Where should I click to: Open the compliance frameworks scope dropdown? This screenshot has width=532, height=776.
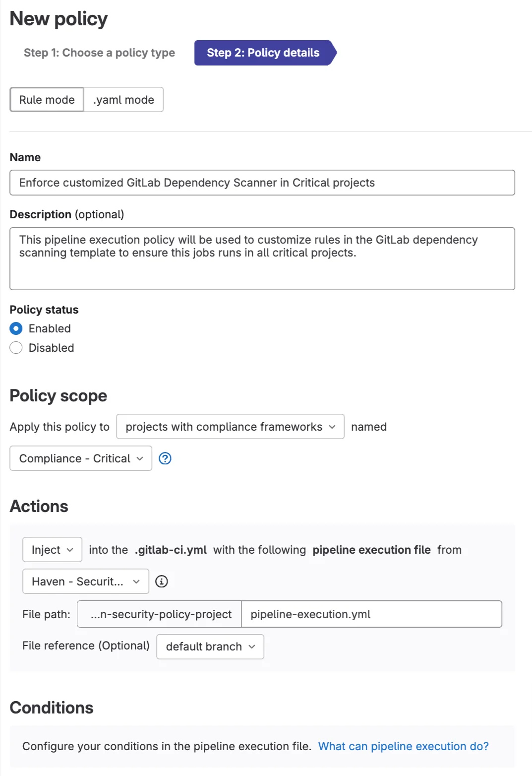[230, 427]
